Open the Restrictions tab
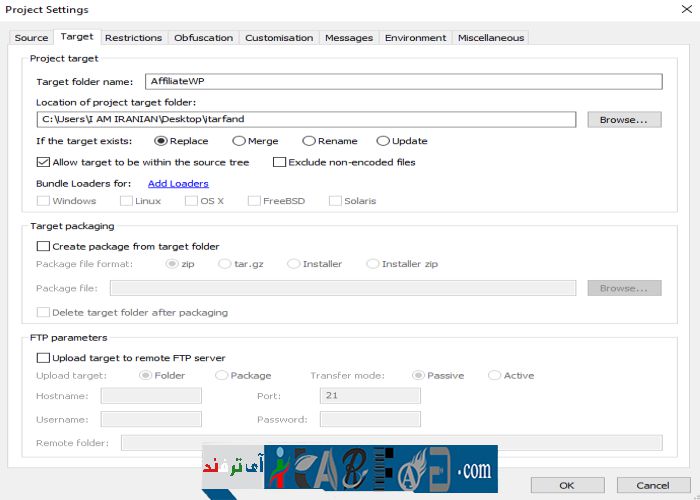 (133, 38)
